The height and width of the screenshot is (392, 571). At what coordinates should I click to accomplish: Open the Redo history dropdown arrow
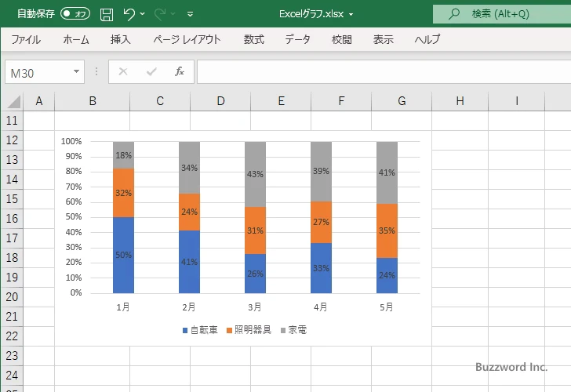coord(173,14)
